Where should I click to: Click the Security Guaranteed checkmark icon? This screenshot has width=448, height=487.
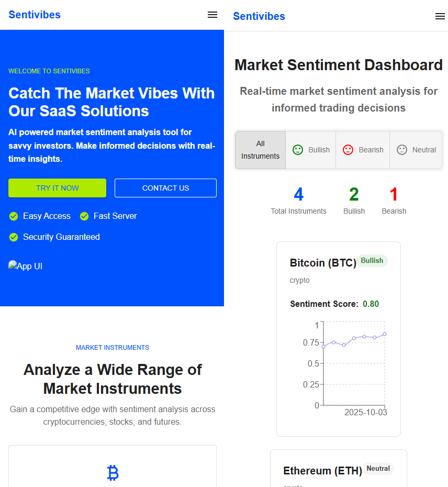pyautogui.click(x=14, y=237)
